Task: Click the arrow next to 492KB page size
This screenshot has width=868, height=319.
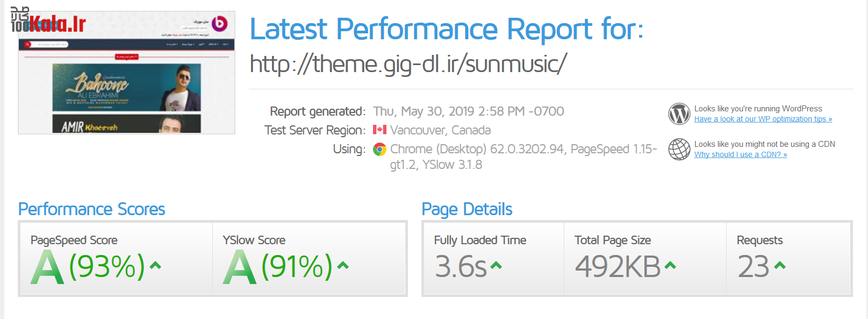Action: pos(670,265)
